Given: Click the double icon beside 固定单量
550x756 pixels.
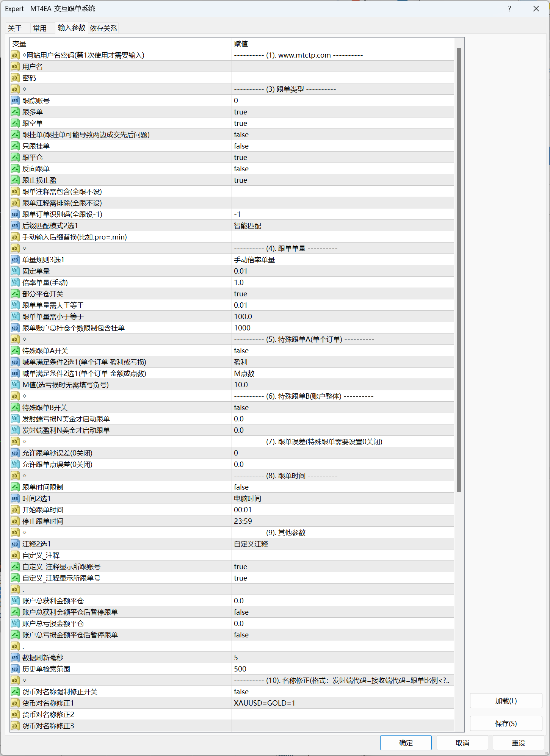Looking at the screenshot, I should tap(15, 271).
